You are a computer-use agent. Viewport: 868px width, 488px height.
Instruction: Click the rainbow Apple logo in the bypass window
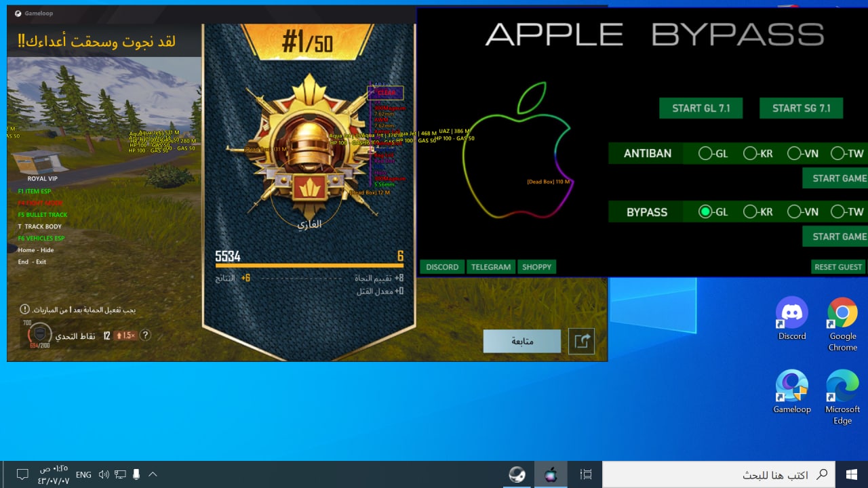coord(519,150)
